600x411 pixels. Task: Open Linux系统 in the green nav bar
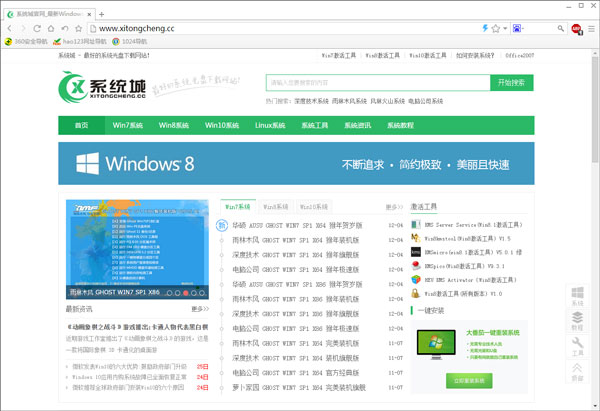270,125
